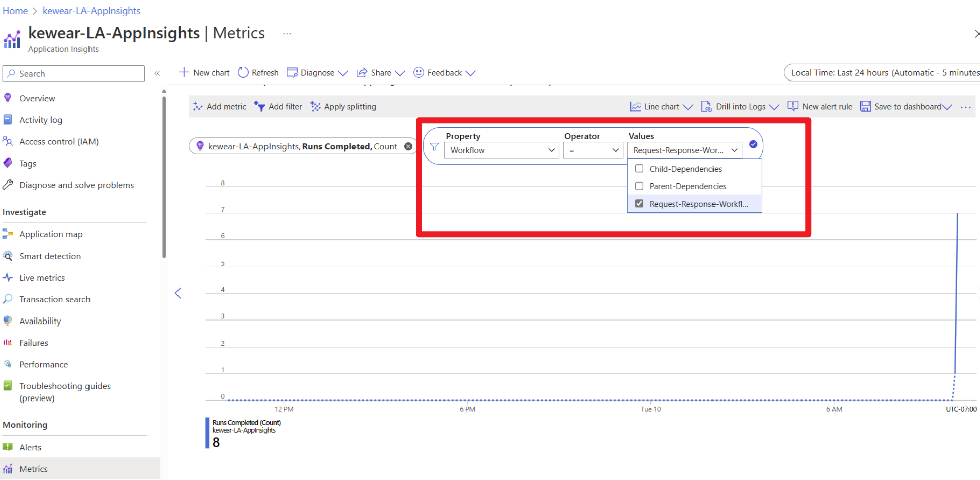980x480 pixels.
Task: Click the Refresh icon in toolbar
Action: pyautogui.click(x=243, y=73)
